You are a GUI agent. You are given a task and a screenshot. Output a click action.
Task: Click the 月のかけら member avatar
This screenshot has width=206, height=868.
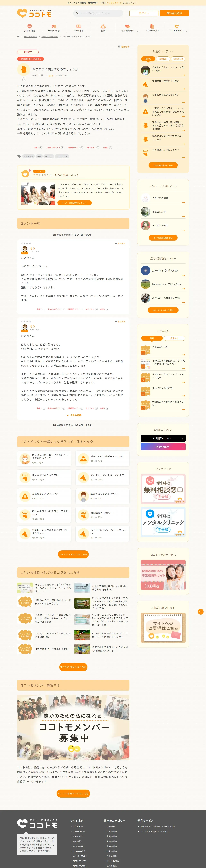(146, 270)
